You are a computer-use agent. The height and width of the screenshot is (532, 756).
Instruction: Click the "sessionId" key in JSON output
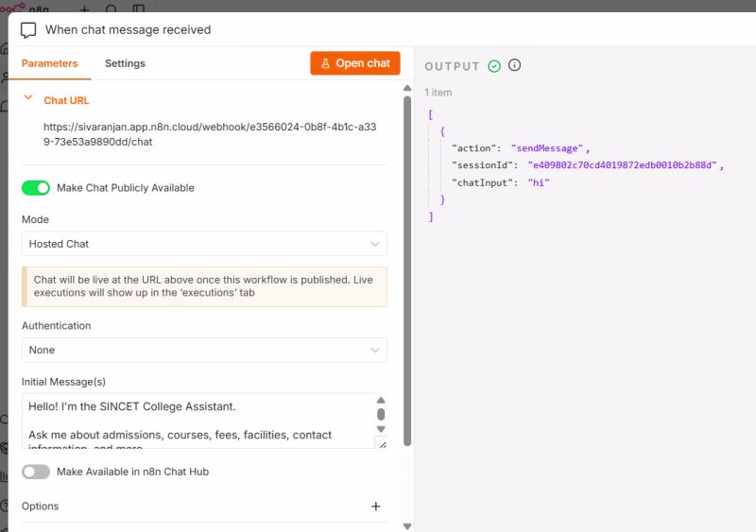coord(482,165)
